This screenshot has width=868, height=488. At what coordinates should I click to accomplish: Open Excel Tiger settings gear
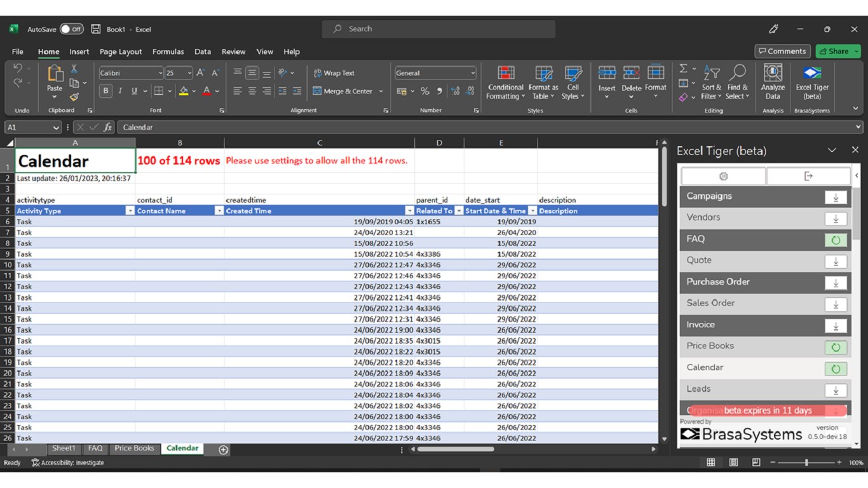pos(723,176)
